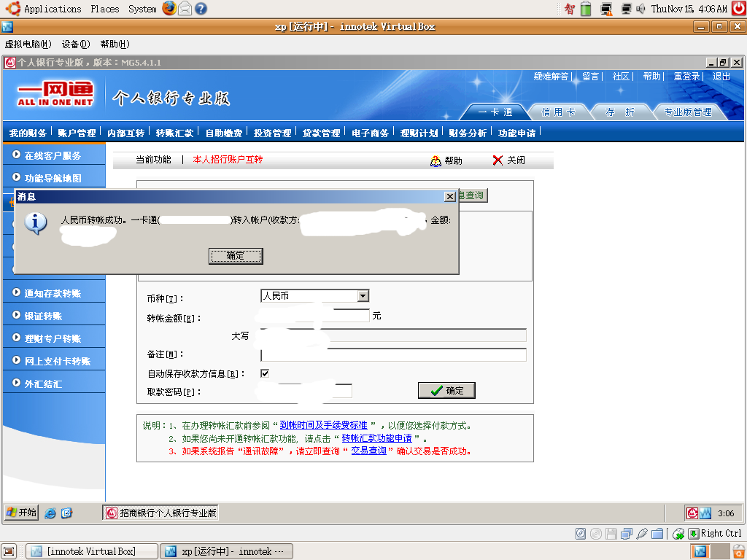Switch to the 专业版管理 tab

point(688,112)
